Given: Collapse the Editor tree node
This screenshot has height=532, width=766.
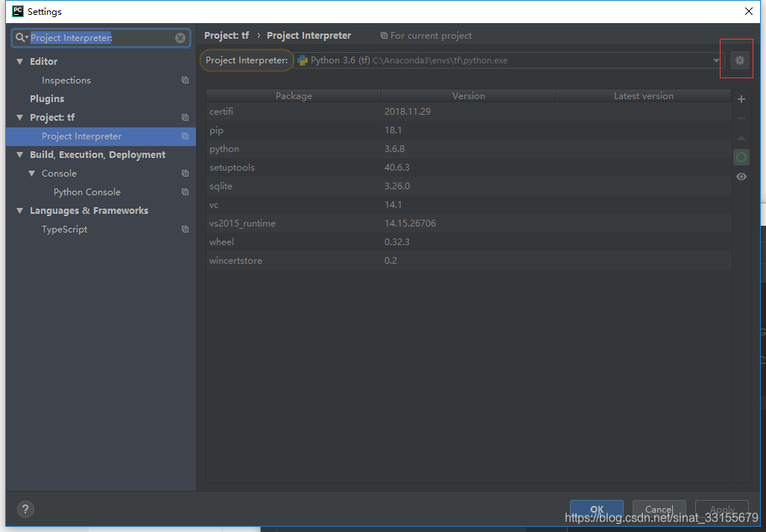Looking at the screenshot, I should pos(19,62).
